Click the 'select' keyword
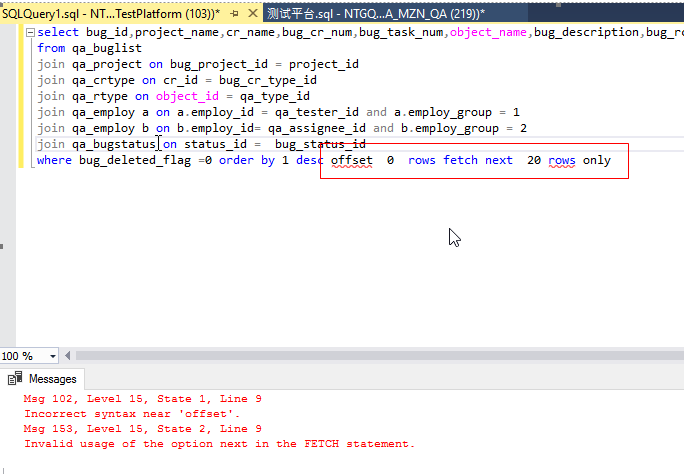 [58, 33]
